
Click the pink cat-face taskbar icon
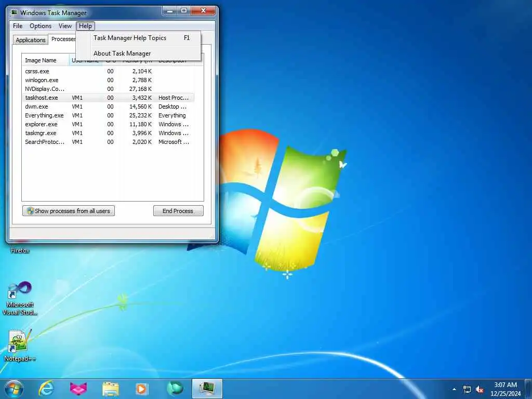click(x=78, y=389)
